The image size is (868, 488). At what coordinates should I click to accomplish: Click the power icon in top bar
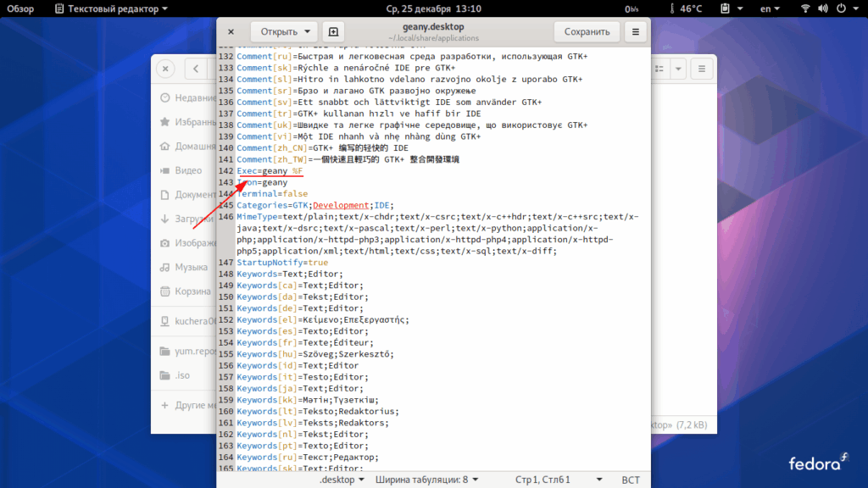coord(842,8)
